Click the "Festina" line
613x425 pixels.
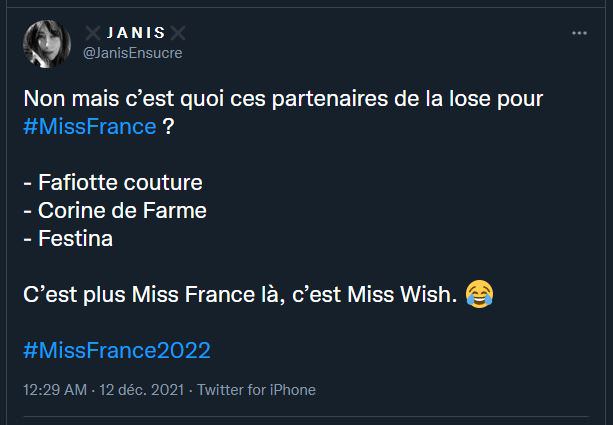click(68, 239)
